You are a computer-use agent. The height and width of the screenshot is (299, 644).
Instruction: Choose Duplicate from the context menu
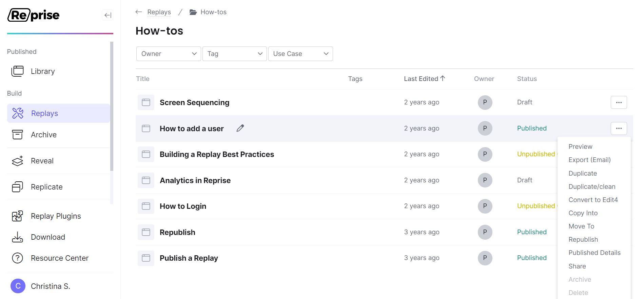pyautogui.click(x=583, y=173)
